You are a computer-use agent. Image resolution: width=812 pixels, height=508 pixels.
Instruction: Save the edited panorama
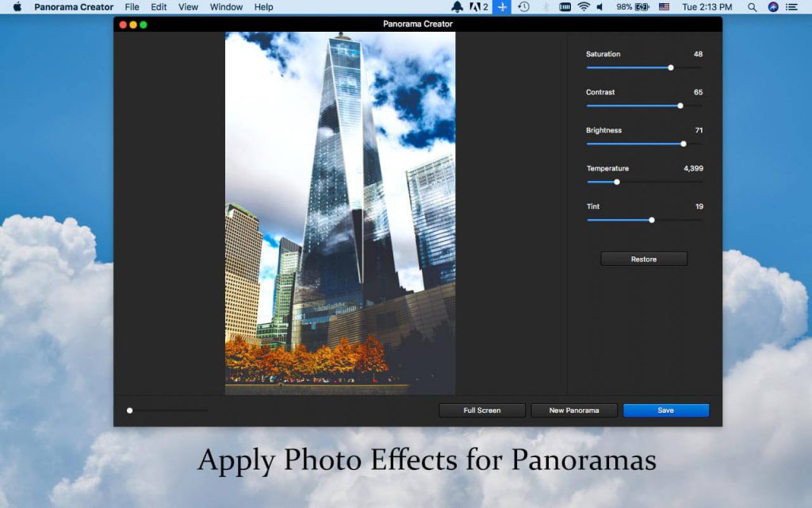coord(666,410)
